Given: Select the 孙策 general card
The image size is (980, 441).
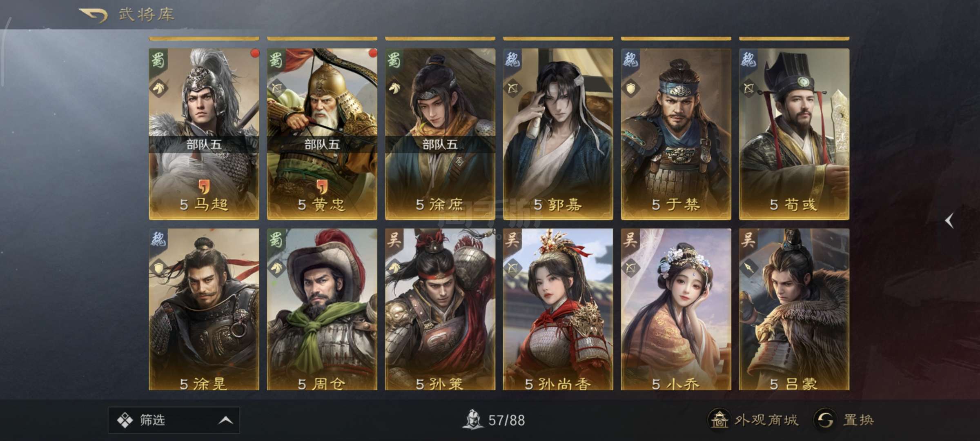Looking at the screenshot, I should (x=440, y=309).
